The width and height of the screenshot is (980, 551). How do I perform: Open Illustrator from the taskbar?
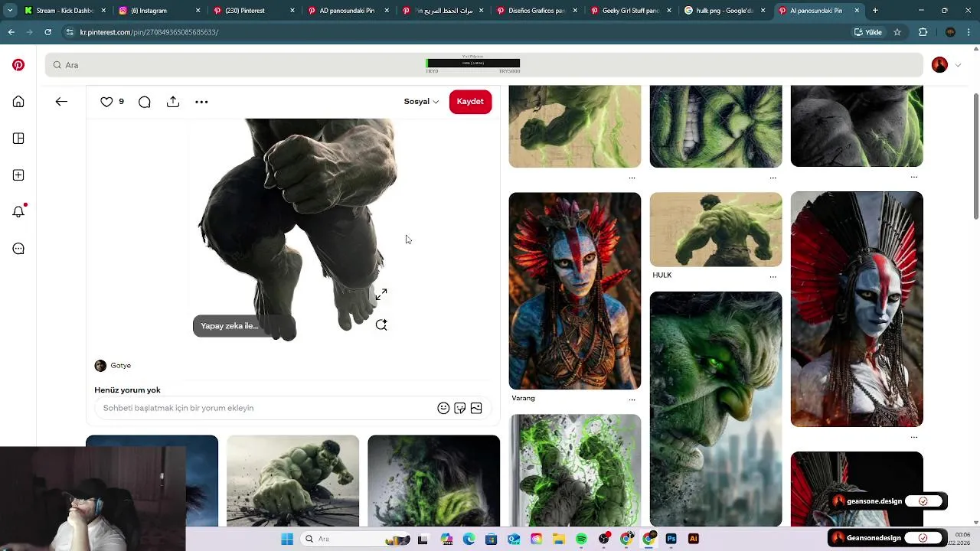(694, 539)
